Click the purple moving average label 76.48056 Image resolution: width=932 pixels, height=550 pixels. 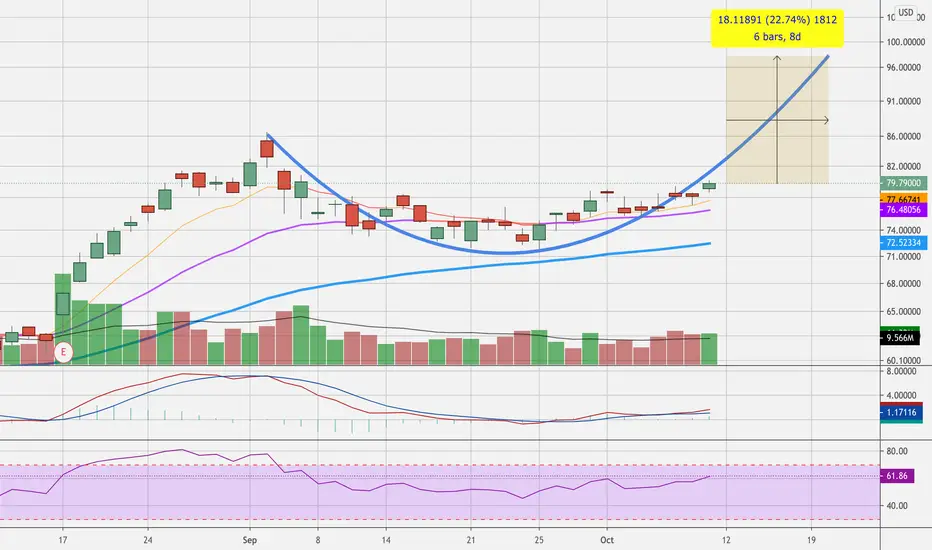(903, 210)
